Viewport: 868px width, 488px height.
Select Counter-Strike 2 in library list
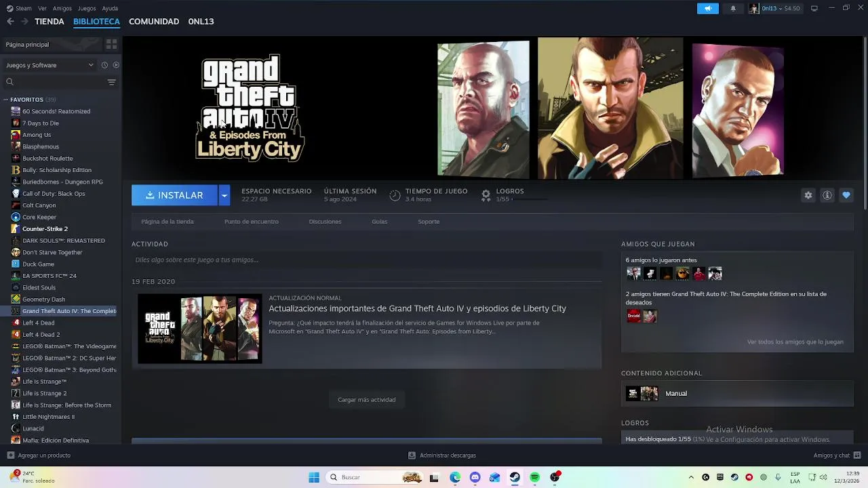45,229
